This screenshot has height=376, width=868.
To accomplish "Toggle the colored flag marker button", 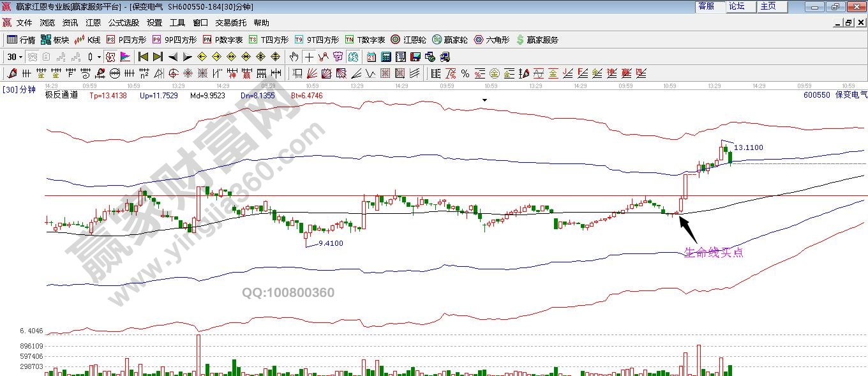I will coord(125,57).
